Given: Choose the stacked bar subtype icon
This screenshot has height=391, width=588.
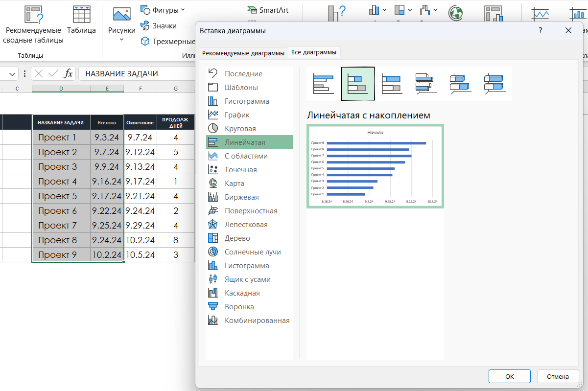Looking at the screenshot, I should point(358,84).
